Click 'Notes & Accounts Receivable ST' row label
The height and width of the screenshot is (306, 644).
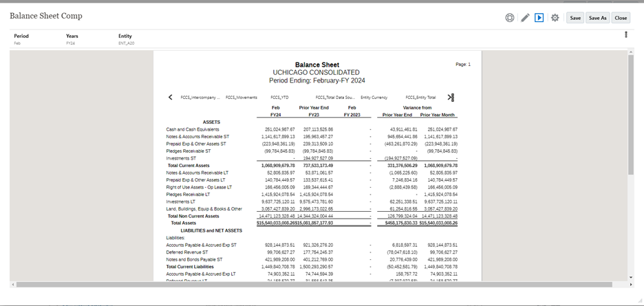pyautogui.click(x=197, y=136)
